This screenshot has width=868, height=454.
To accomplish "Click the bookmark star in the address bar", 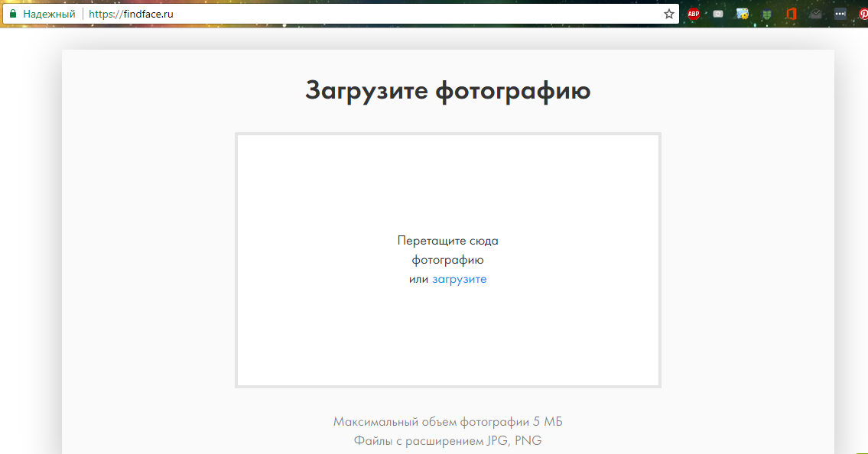I will [668, 14].
